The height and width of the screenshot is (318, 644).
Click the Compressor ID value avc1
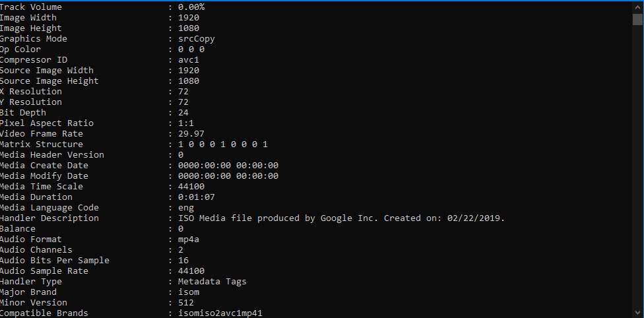click(189, 60)
